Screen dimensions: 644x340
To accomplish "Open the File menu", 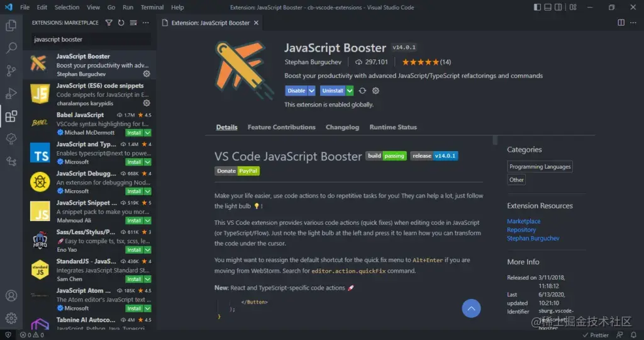I will click(x=25, y=7).
